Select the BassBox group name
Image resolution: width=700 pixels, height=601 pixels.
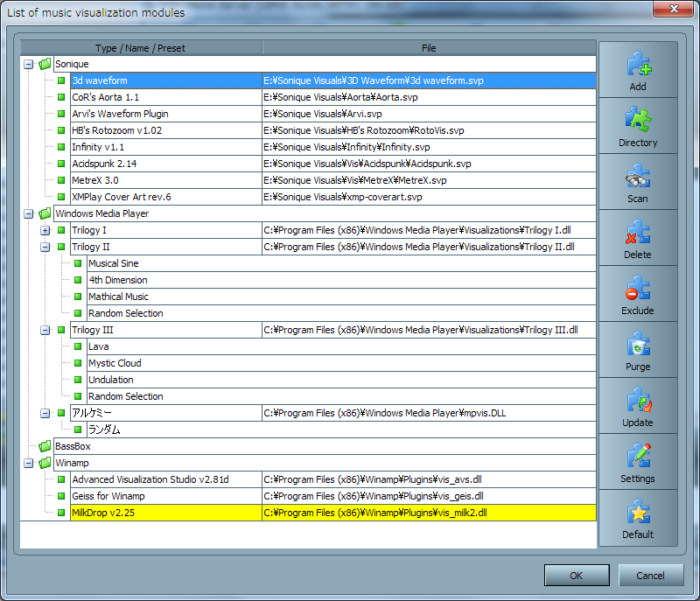pos(73,446)
